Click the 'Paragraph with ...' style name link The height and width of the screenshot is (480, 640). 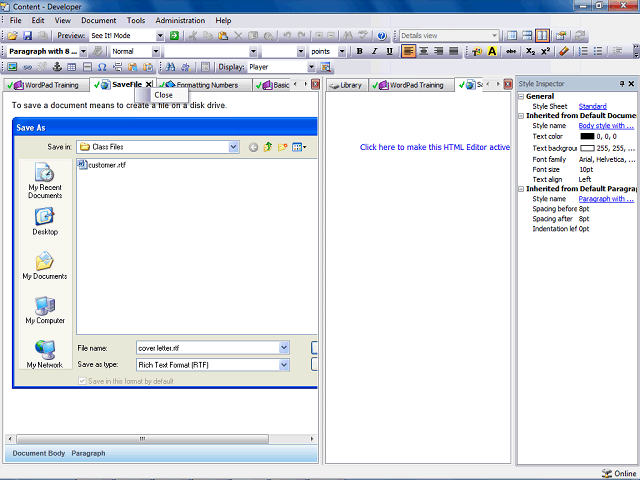606,199
